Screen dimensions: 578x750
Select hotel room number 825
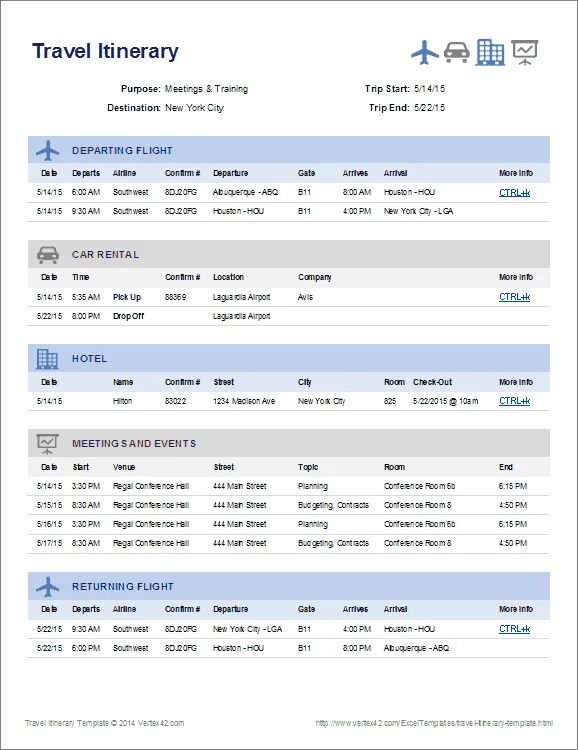(390, 401)
